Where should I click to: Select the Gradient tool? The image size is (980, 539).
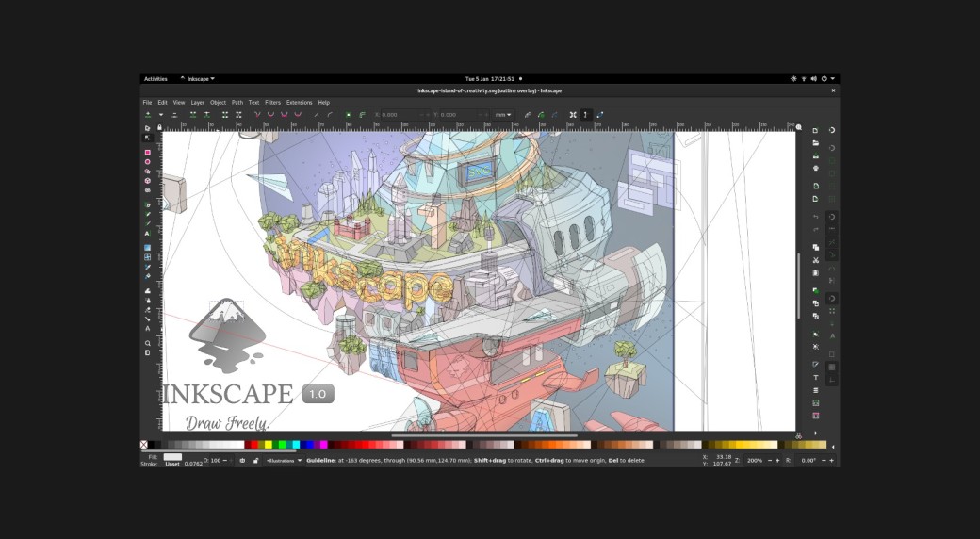pos(148,248)
